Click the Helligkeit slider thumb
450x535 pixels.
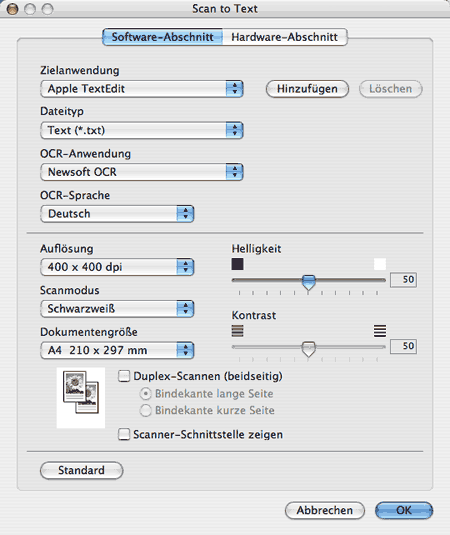pyautogui.click(x=309, y=283)
